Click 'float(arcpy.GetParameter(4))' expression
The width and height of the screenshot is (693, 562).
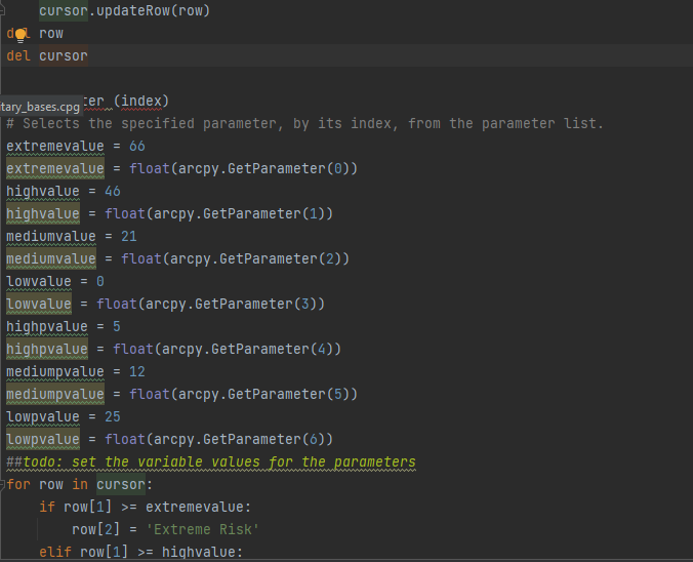(x=227, y=349)
